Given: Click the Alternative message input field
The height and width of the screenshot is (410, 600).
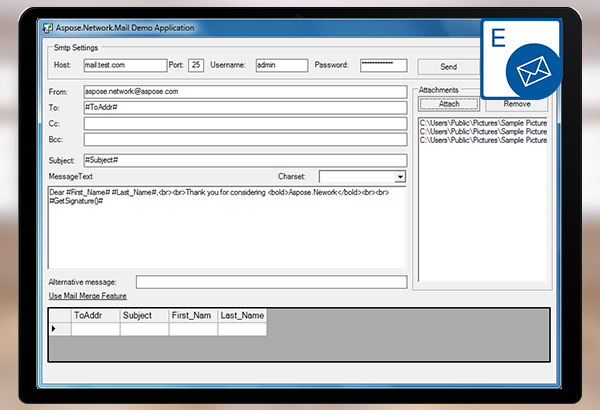Looking at the screenshot, I should click(x=271, y=282).
